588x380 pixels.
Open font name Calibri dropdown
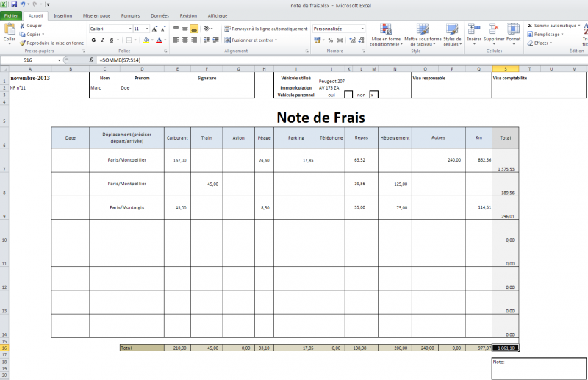point(130,29)
